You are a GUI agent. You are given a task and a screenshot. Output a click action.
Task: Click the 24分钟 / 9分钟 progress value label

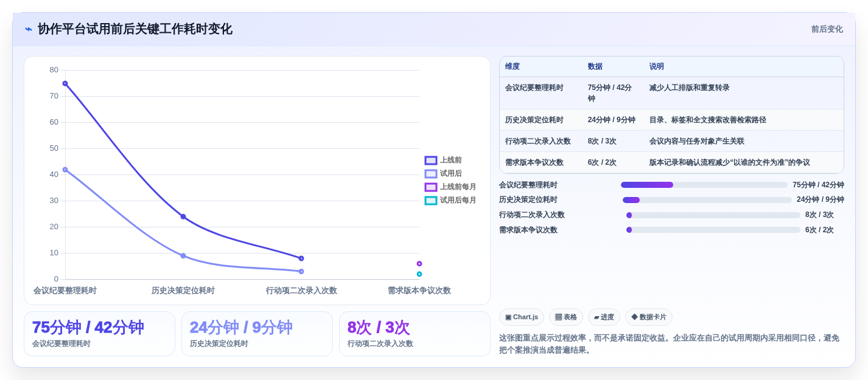pyautogui.click(x=821, y=200)
